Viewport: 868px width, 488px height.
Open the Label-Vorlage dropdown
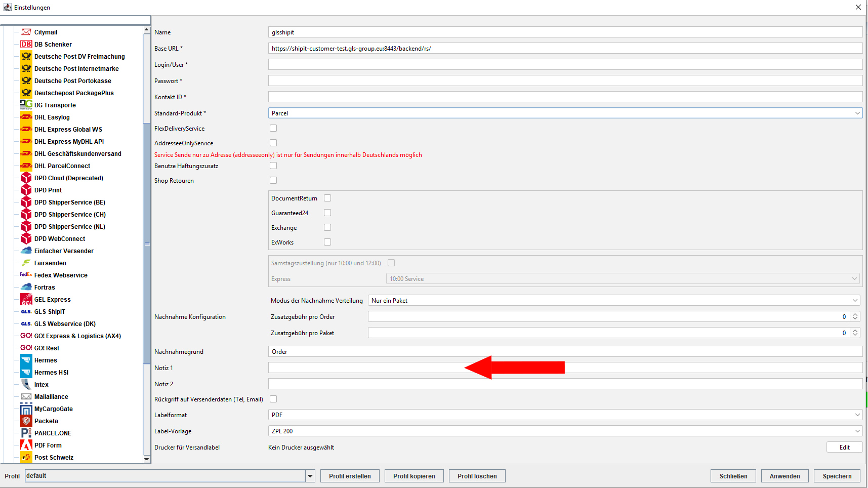[565, 431]
